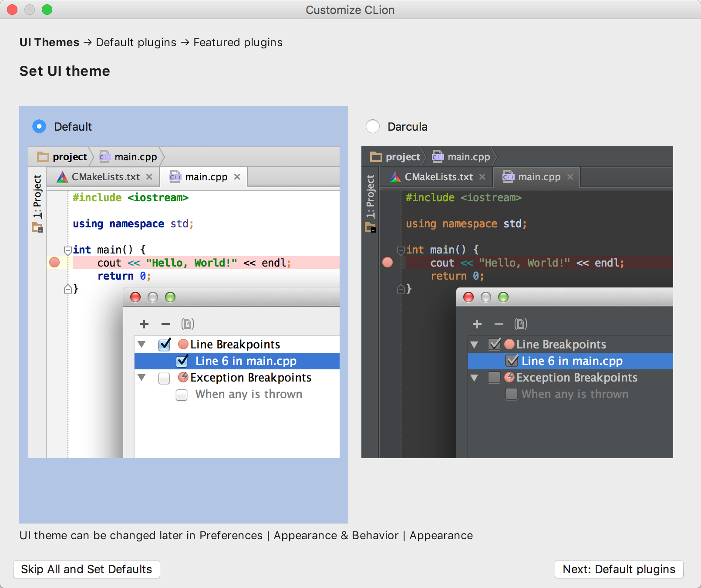Close main.cpp tab in Default preview

(x=237, y=177)
